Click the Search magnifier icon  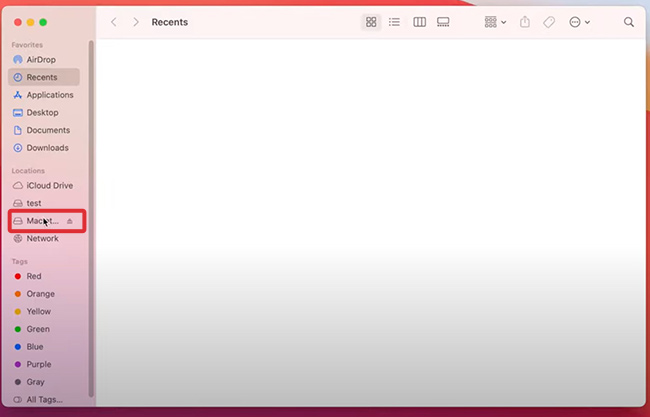pyautogui.click(x=629, y=22)
